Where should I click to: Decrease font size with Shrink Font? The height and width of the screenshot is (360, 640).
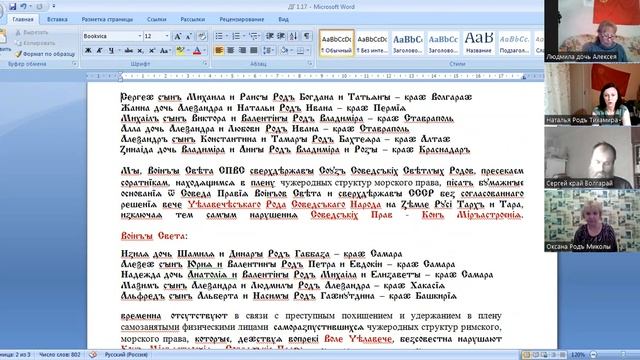189,36
